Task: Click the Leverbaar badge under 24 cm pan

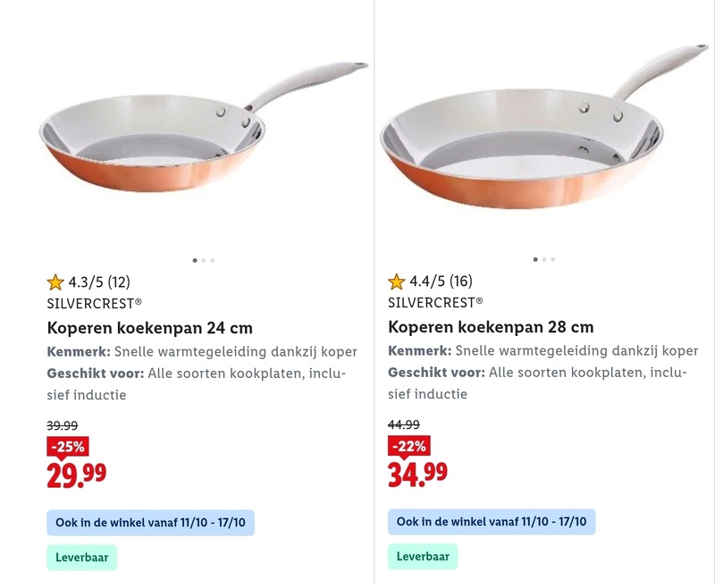Action: [81, 557]
